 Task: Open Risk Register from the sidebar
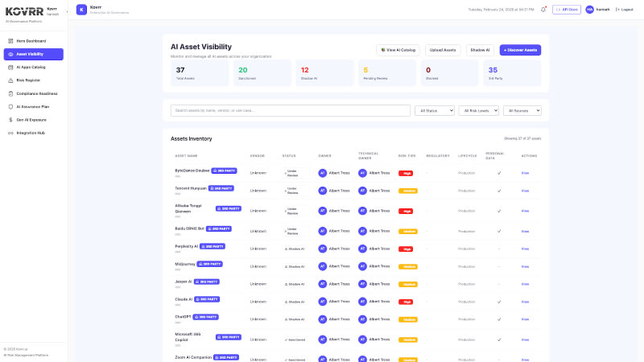click(x=10, y=80)
